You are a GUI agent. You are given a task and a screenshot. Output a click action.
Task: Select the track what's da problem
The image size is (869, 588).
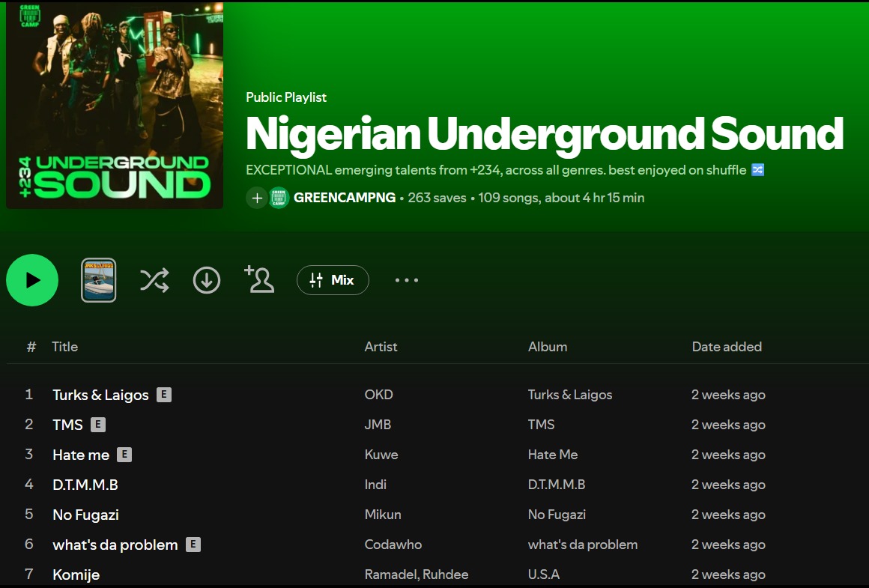115,545
